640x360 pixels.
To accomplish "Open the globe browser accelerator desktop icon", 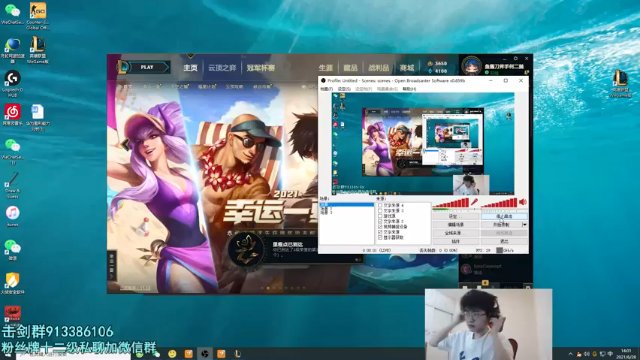I will point(13,50).
